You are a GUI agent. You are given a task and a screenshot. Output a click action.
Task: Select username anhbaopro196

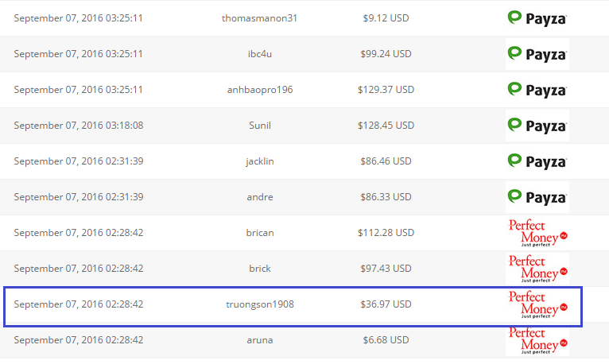point(260,90)
